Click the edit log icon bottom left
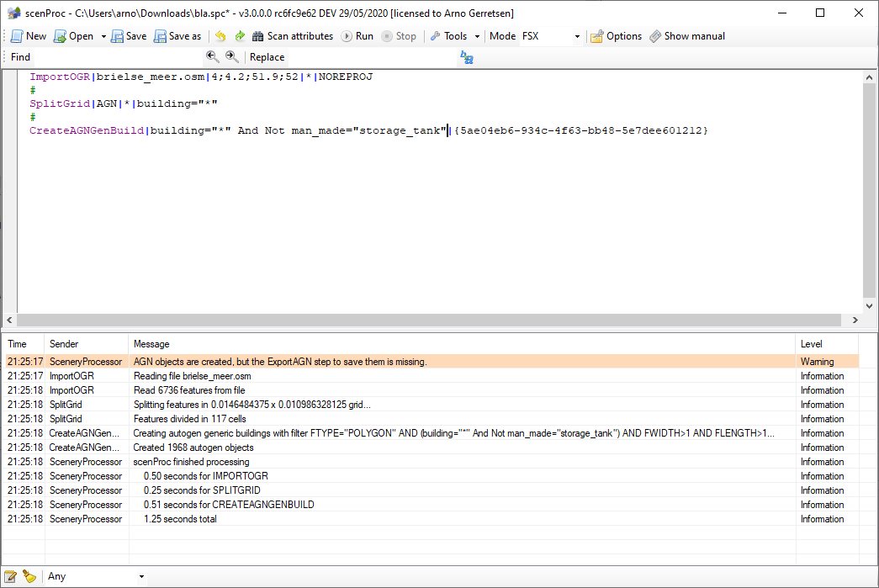 click(x=9, y=576)
